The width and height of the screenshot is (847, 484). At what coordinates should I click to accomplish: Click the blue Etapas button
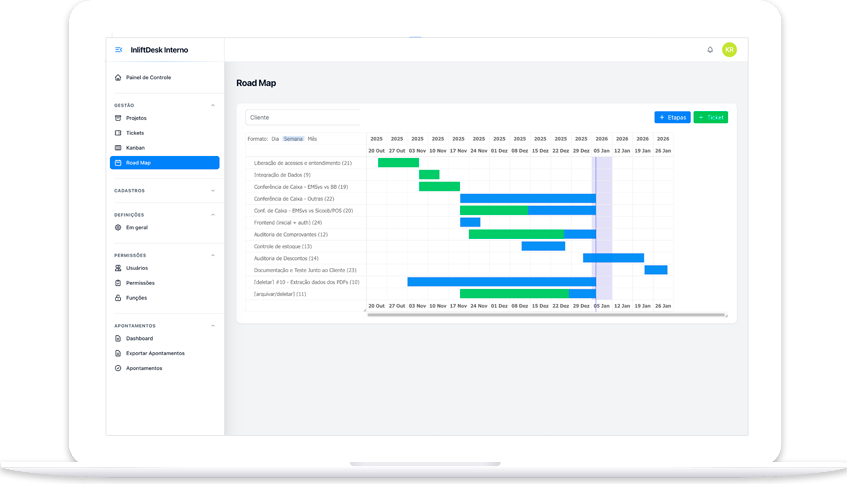672,117
